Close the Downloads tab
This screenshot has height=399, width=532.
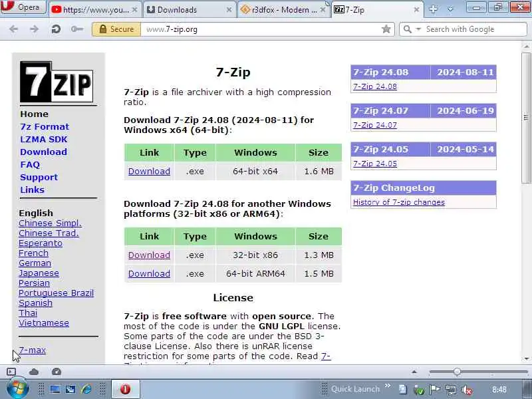coord(229,10)
